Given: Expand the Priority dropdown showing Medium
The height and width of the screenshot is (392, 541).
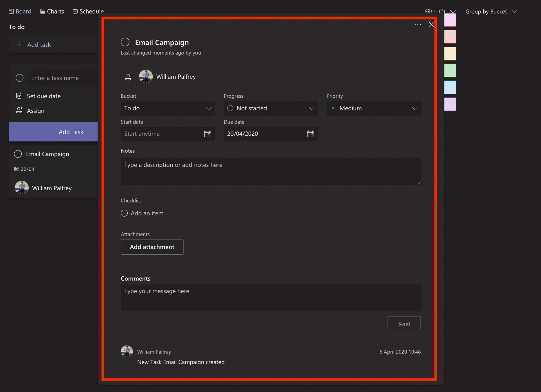Looking at the screenshot, I should point(374,109).
